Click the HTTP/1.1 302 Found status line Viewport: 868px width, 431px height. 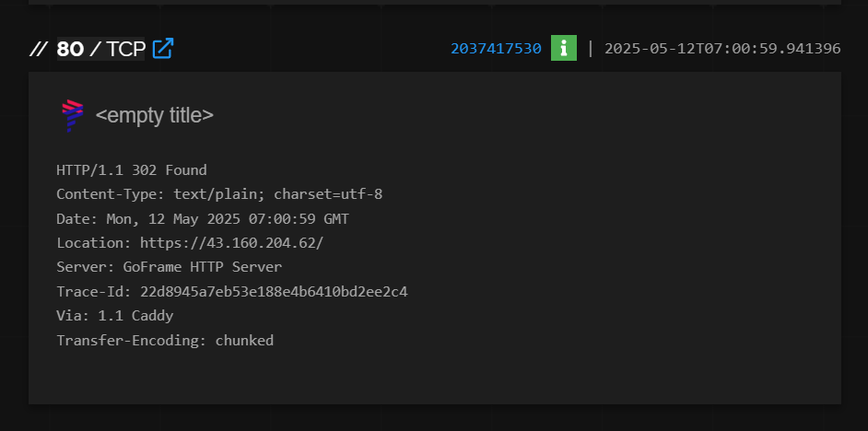(132, 169)
